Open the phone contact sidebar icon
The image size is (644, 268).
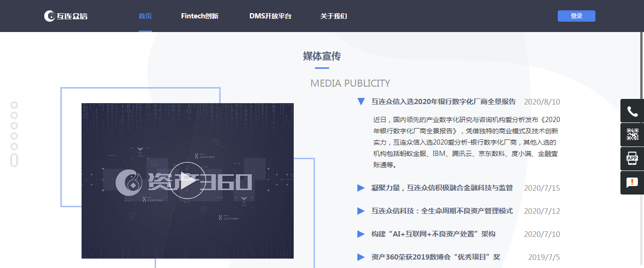(x=632, y=111)
